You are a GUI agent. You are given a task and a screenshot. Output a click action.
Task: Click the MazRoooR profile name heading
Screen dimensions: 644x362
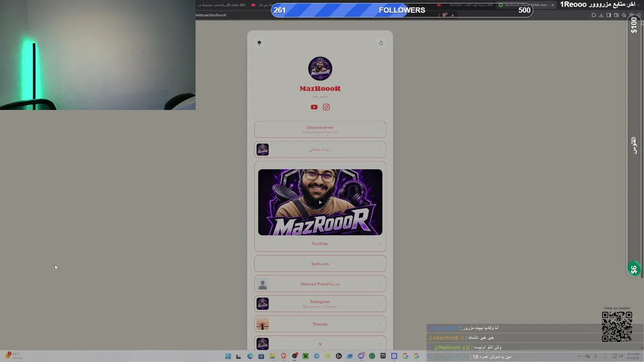coord(320,88)
